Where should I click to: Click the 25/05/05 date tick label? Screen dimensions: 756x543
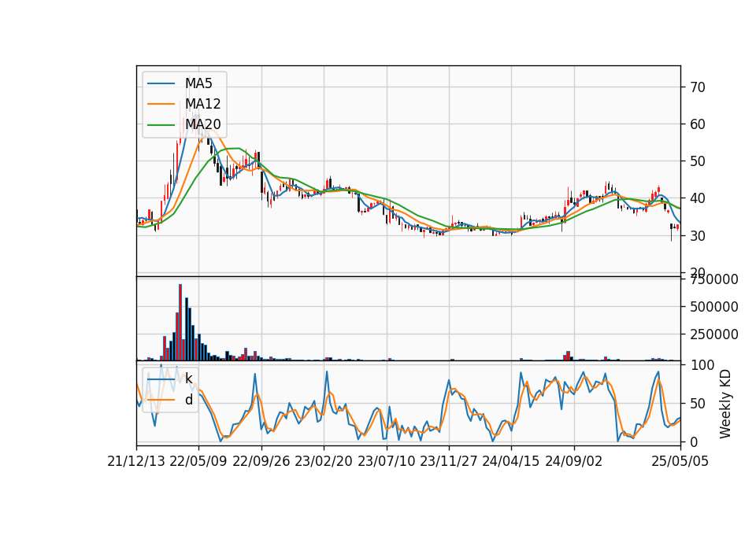pyautogui.click(x=680, y=462)
